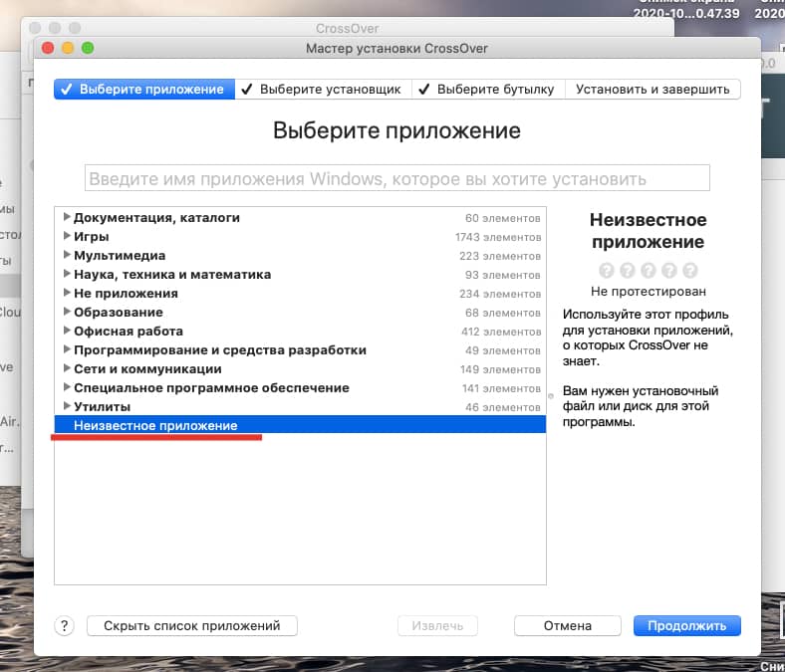Click the Продолжить button
This screenshot has width=785, height=672.
pos(687,626)
